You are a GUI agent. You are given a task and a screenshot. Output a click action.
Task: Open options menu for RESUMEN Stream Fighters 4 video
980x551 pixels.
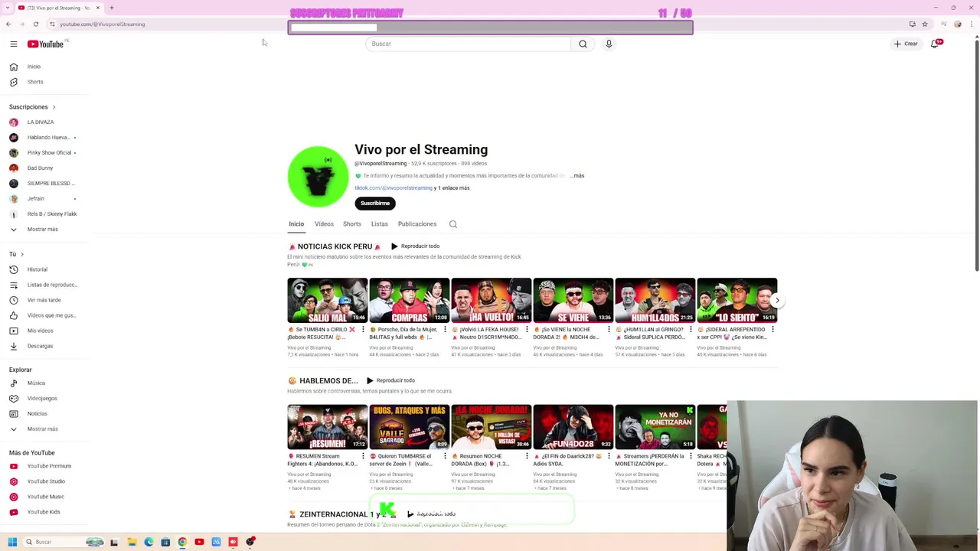(363, 456)
